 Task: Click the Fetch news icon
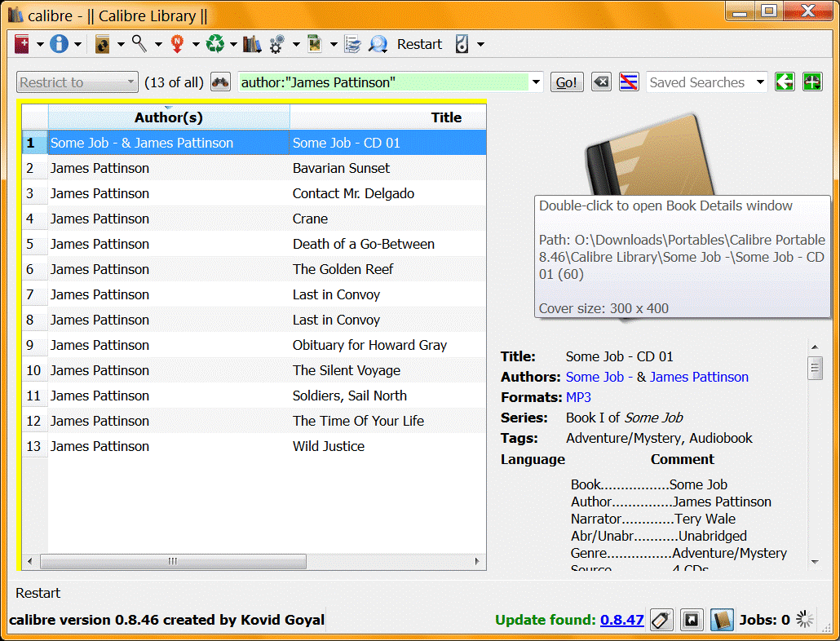pos(177,44)
